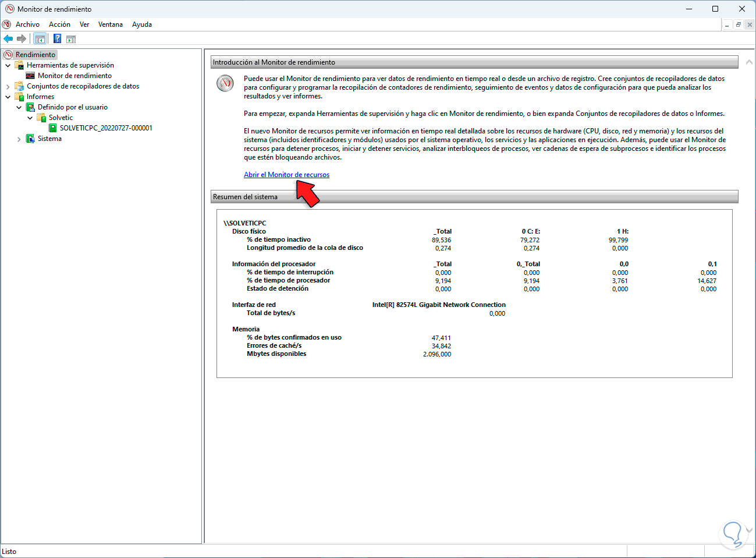
Task: Click the SOLVETICPC_20220727-000001 report icon
Action: 52,128
